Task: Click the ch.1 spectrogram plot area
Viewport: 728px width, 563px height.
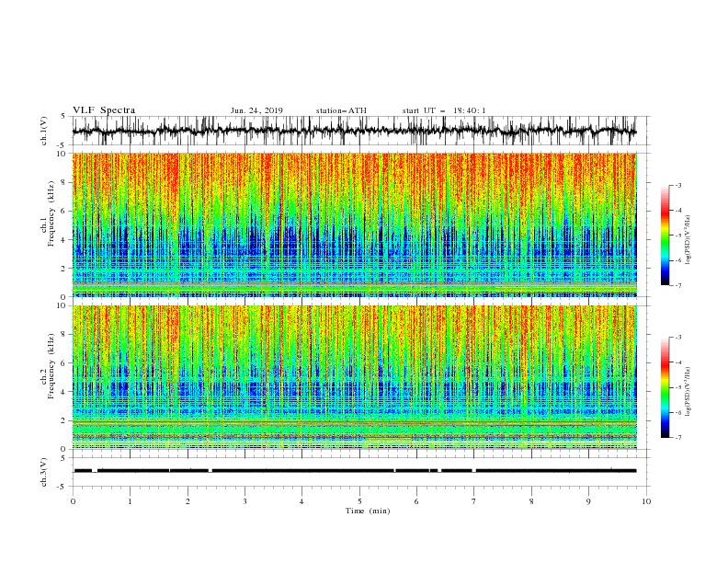Action: [x=355, y=224]
